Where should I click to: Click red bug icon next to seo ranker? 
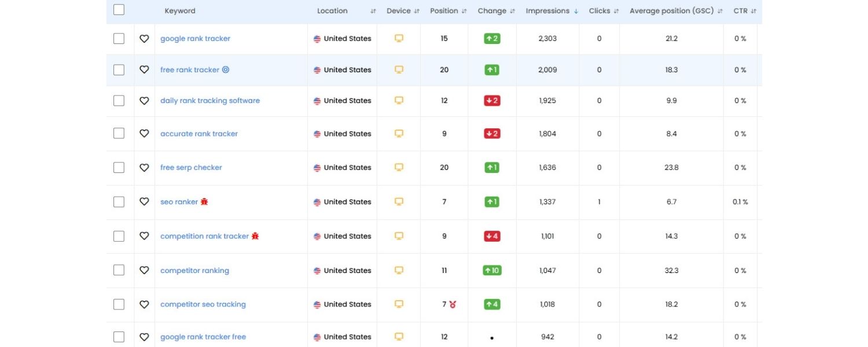(x=204, y=202)
